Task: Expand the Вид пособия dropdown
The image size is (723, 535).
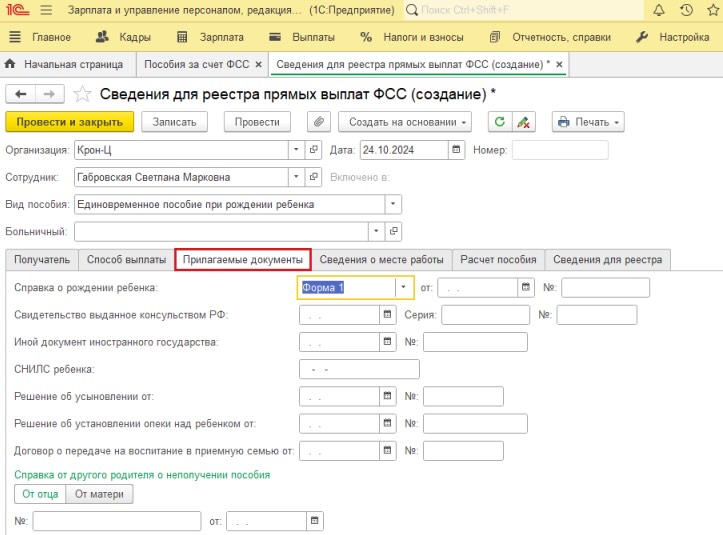Action: click(x=393, y=204)
